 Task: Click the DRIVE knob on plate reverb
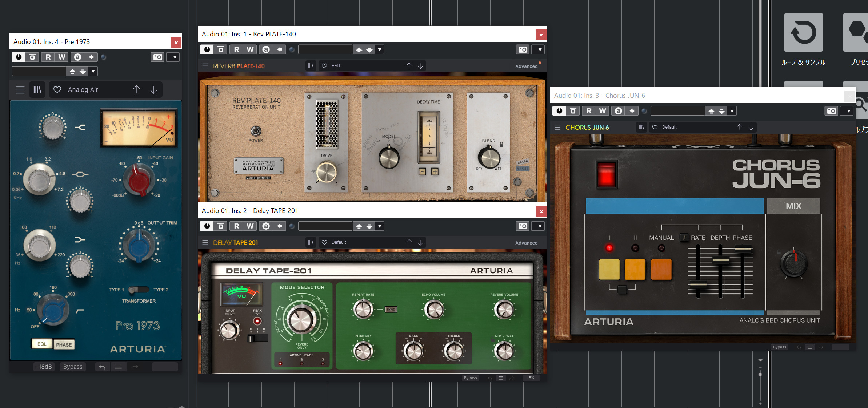click(x=326, y=172)
